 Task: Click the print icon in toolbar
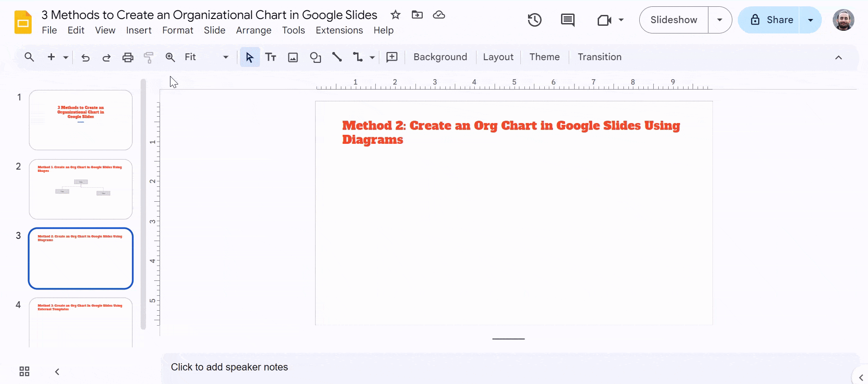pos(128,57)
